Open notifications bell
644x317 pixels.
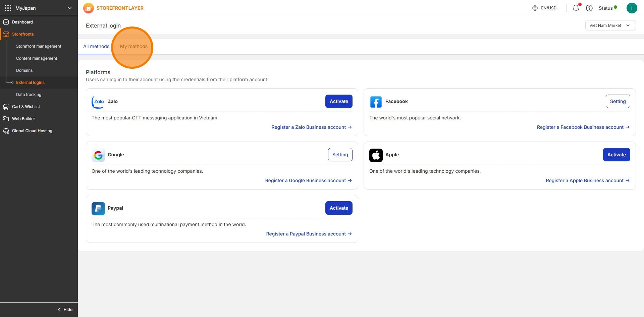tap(576, 8)
